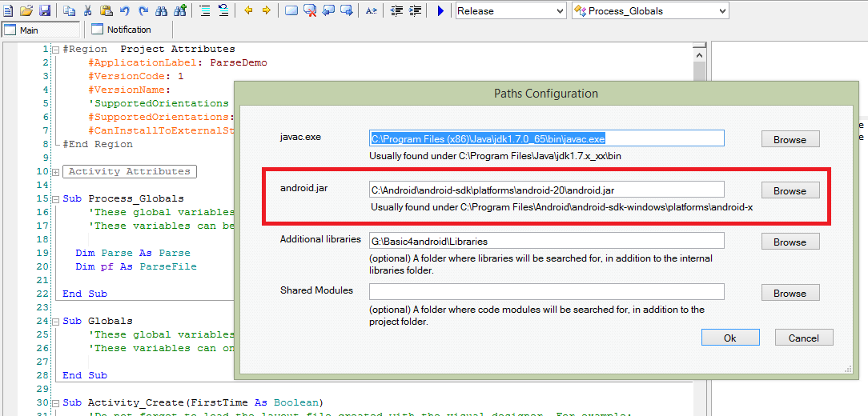Click the collapsed 'Activity Attributes' box
This screenshot has height=416, width=868.
pos(130,171)
